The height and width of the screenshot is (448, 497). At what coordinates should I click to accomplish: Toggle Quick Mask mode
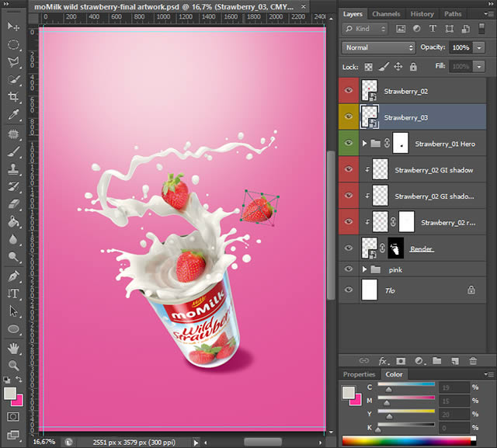tap(13, 417)
